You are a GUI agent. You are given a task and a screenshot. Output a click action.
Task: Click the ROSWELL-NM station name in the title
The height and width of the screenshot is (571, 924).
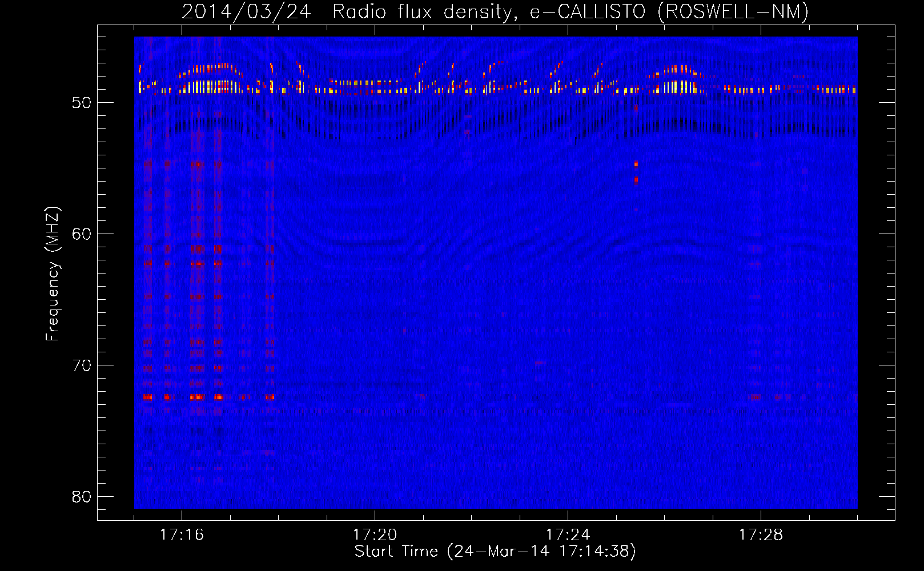coord(733,11)
